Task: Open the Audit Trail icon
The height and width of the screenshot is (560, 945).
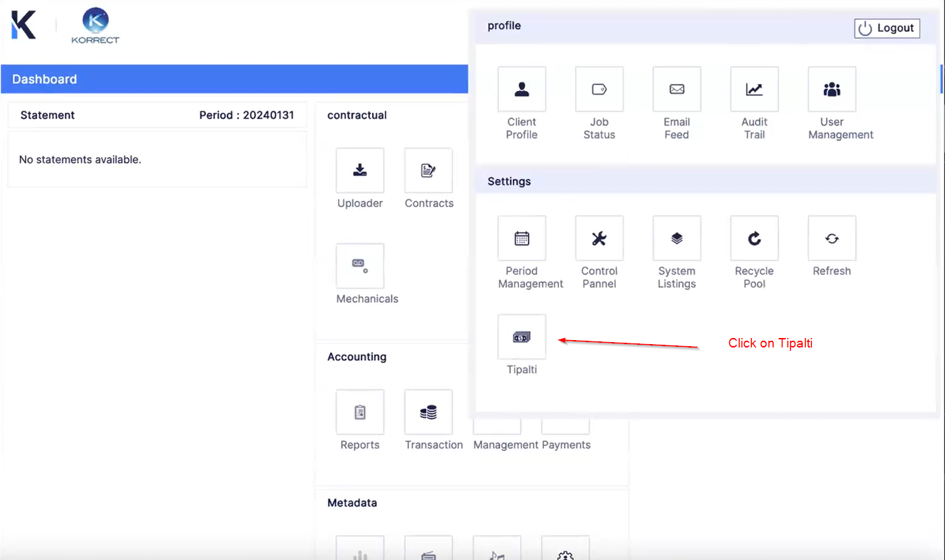Action: (754, 89)
